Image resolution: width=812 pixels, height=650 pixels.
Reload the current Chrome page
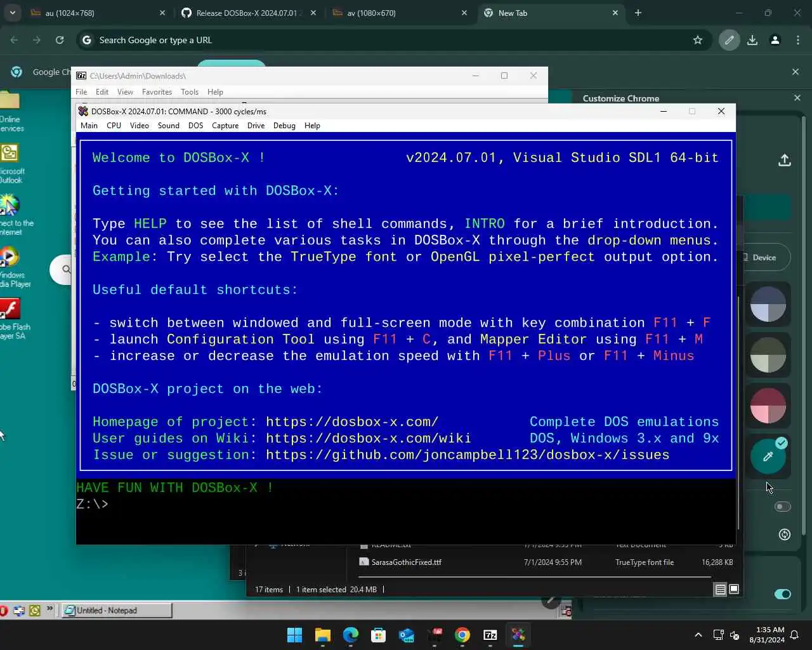point(60,40)
